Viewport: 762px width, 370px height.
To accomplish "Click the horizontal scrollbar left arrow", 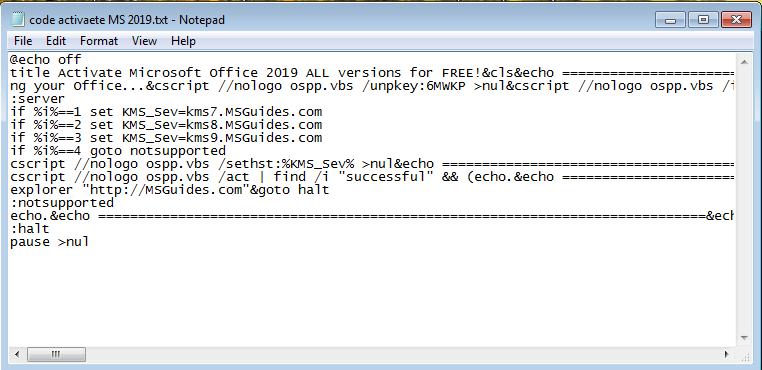I will point(17,354).
